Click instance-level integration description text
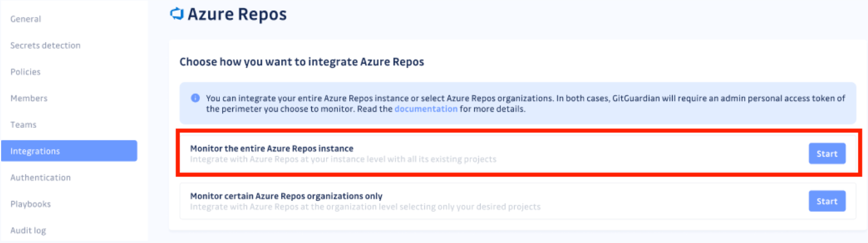The image size is (868, 243). [343, 159]
